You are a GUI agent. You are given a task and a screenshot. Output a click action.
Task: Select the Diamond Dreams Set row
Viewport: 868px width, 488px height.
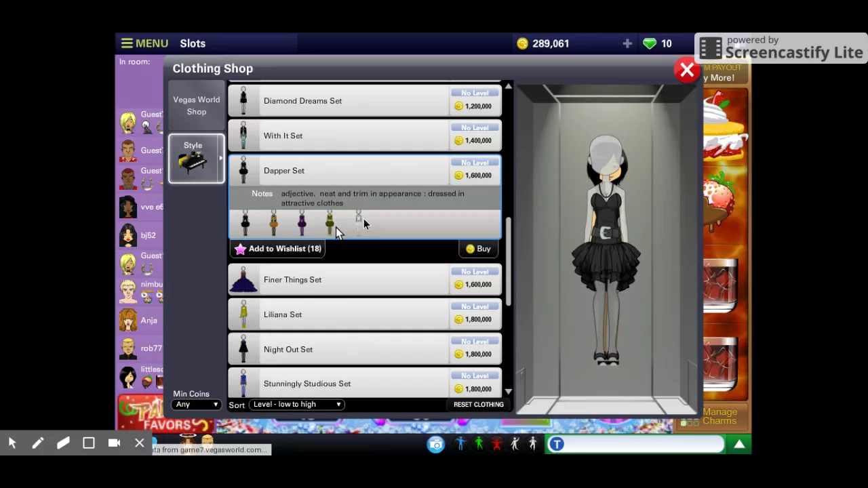click(x=365, y=101)
